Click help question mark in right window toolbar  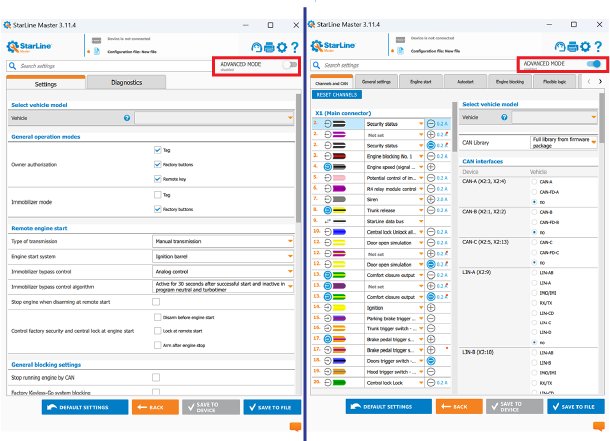598,47
